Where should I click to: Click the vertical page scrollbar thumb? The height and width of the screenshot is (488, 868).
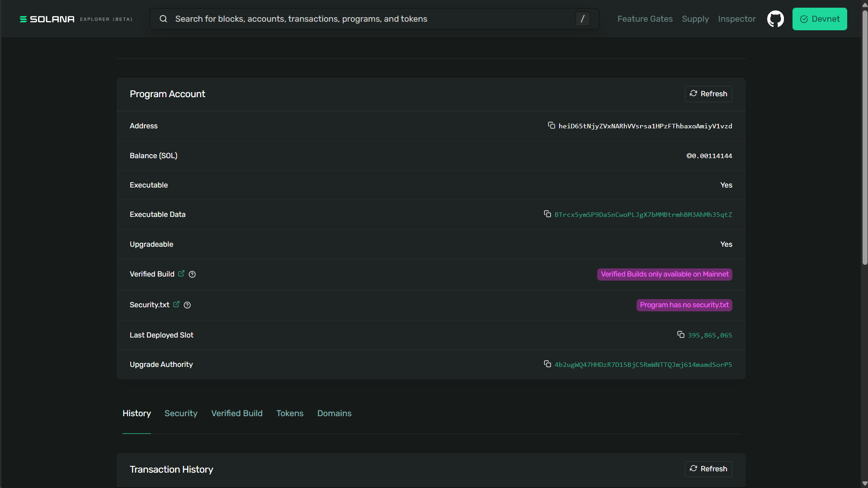point(864,137)
